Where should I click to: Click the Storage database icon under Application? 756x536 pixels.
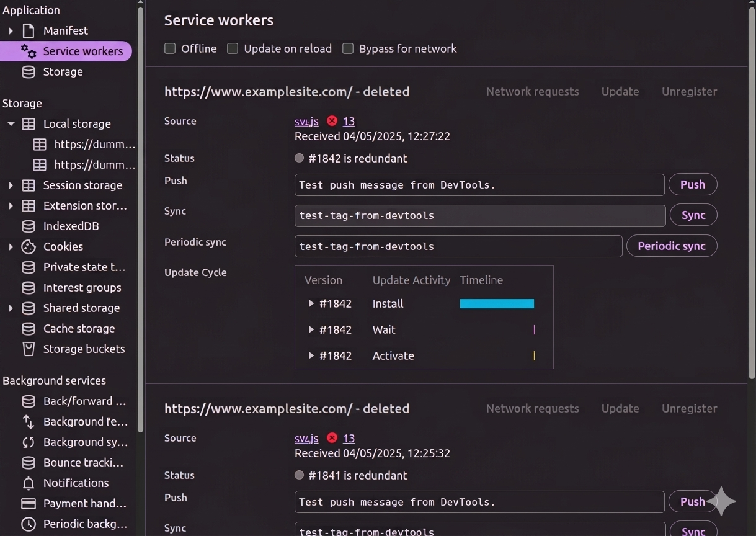coord(29,71)
